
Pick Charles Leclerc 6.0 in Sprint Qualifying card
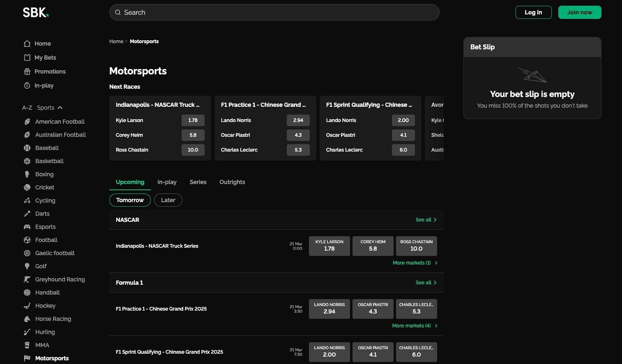[403, 150]
